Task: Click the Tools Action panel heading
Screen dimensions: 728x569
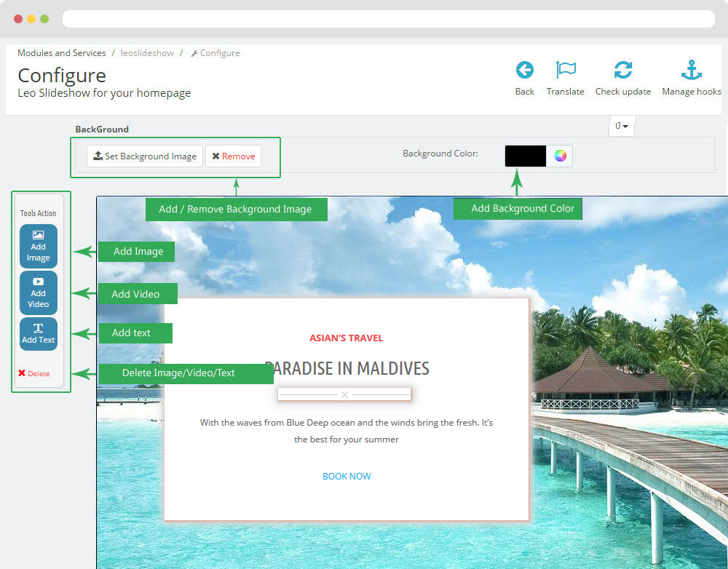Action: [38, 213]
